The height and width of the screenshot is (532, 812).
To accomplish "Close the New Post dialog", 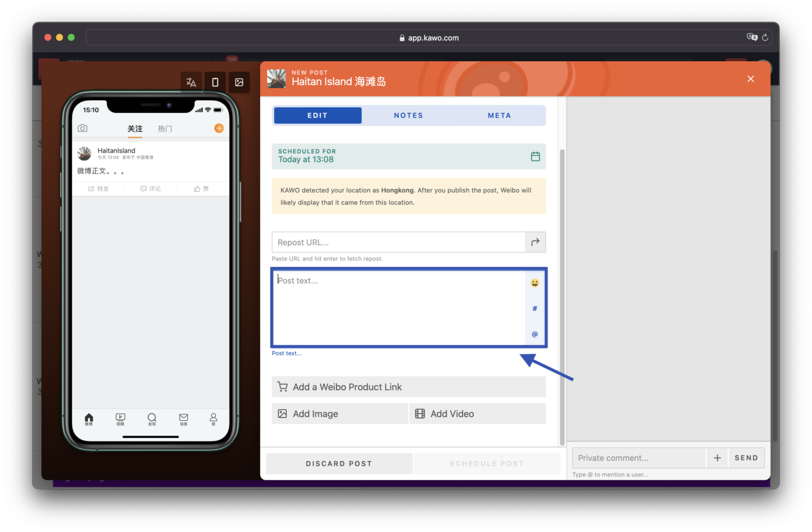I will [x=750, y=79].
